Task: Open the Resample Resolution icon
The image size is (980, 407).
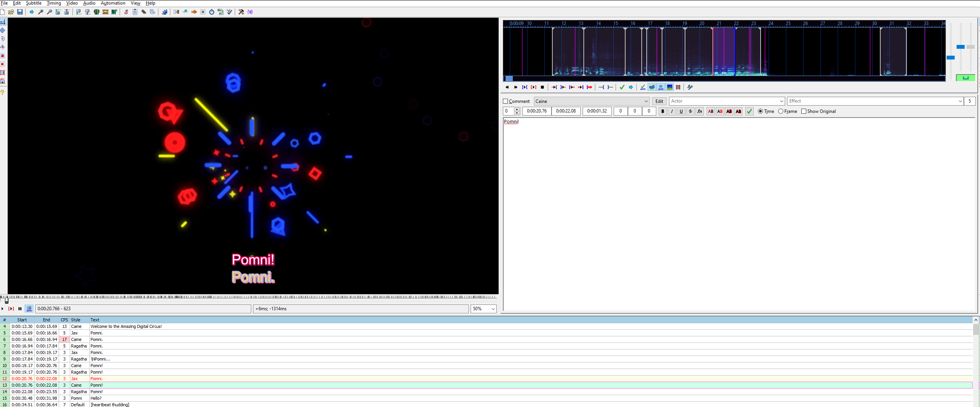Action: coord(203,12)
